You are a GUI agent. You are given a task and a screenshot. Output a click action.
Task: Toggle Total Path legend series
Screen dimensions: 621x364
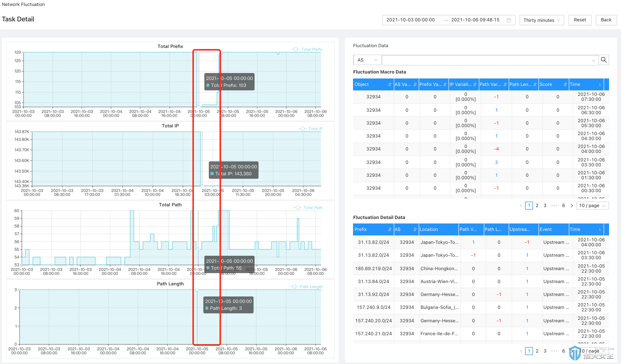tap(308, 208)
